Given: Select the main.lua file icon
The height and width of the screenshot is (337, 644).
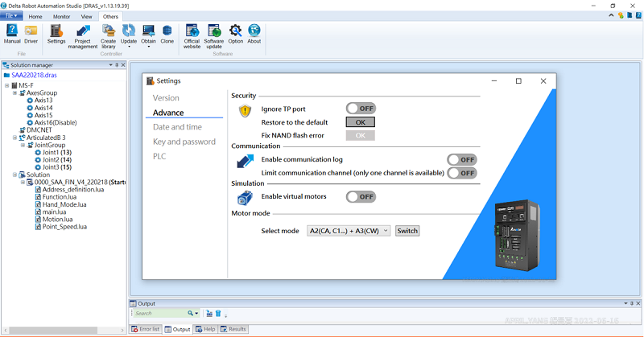Looking at the screenshot, I should point(38,212).
